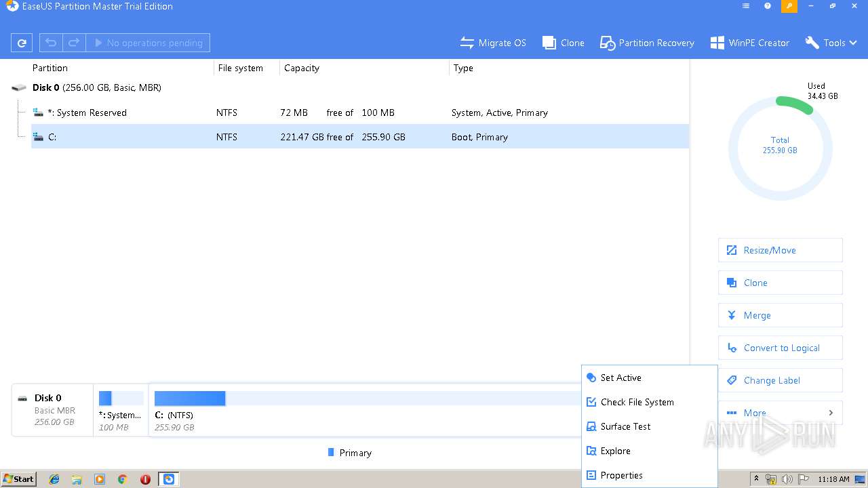Click the used-space donut chart

[780, 148]
